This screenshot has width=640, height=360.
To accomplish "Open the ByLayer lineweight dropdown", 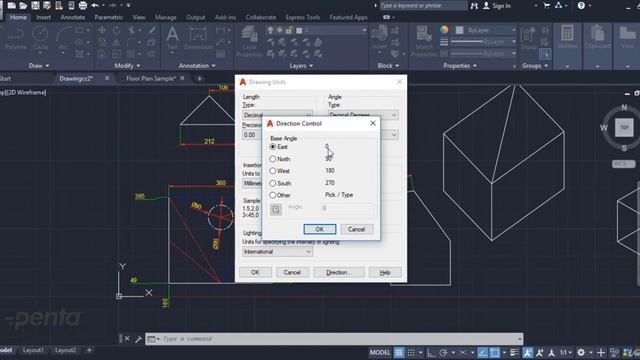I will tap(483, 42).
